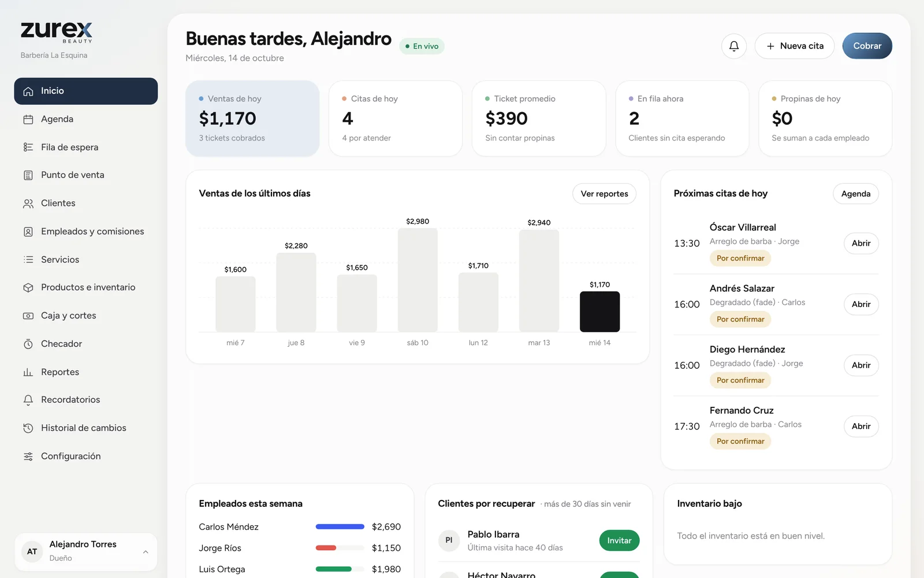Click the Reportes bar chart icon
The width and height of the screenshot is (924, 578).
(x=28, y=372)
